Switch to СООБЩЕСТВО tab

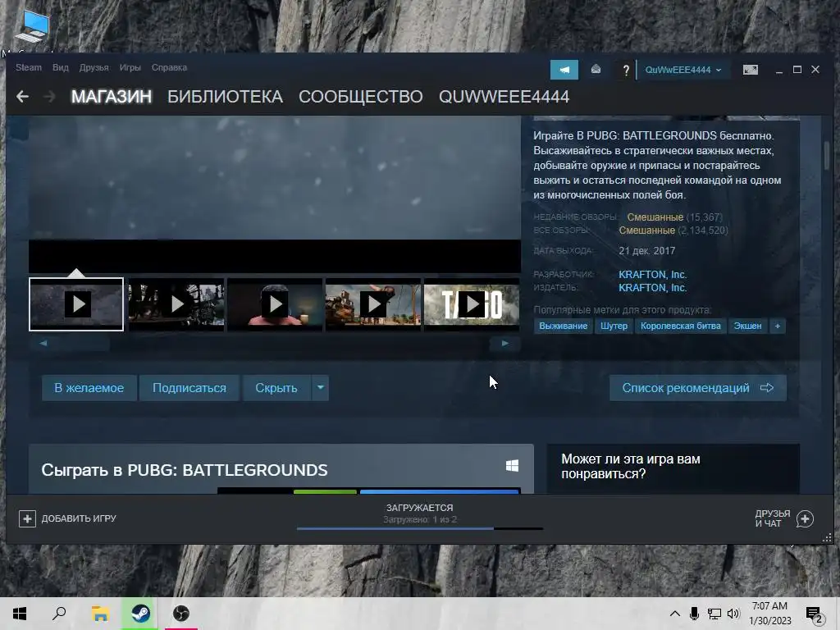click(361, 97)
